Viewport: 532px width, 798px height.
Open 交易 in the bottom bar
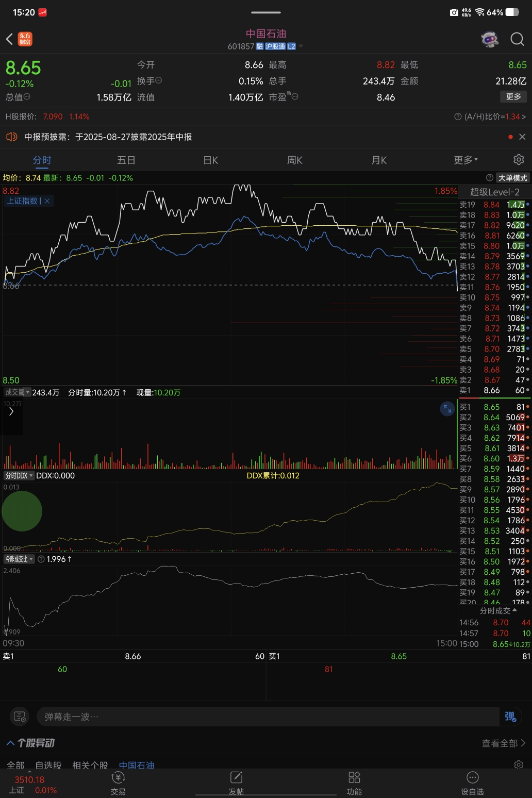tap(118, 784)
